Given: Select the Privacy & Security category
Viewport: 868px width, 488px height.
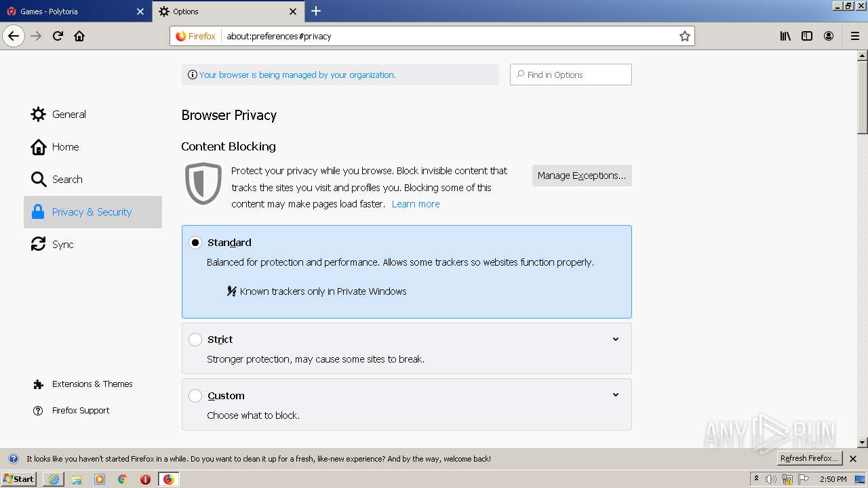Looking at the screenshot, I should [93, 212].
